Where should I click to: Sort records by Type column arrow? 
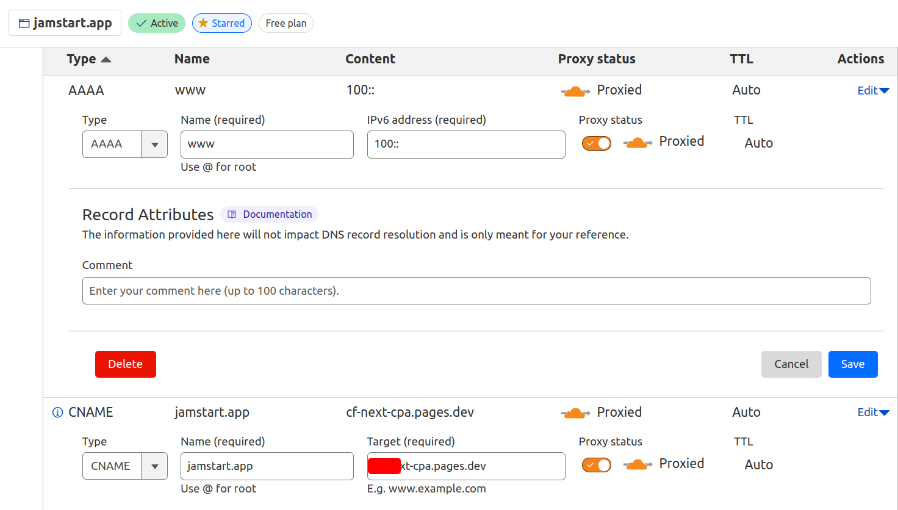click(x=106, y=60)
